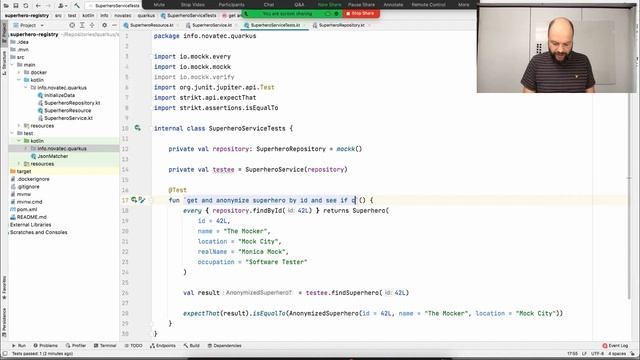Open Project panel settings gear
This screenshot has width=640, height=360.
pyautogui.click(x=104, y=25)
